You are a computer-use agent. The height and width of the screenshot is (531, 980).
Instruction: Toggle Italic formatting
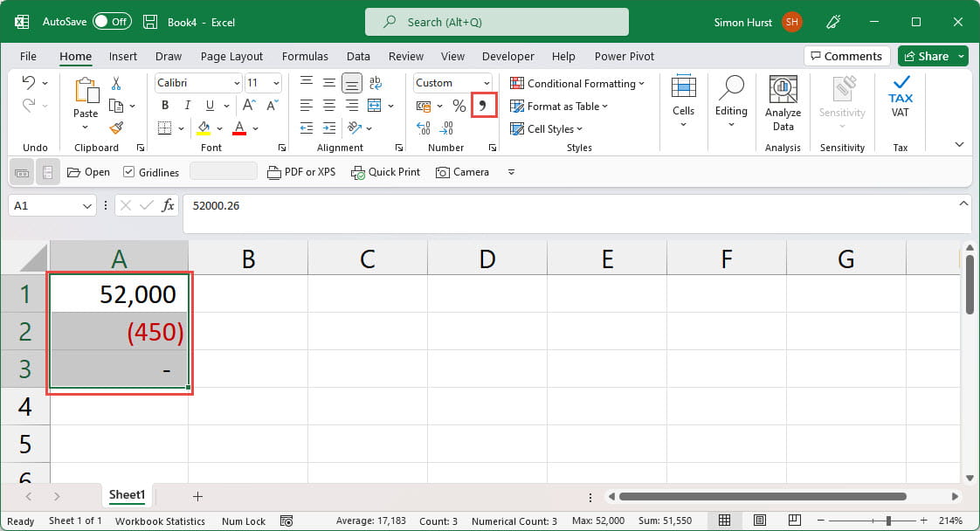pyautogui.click(x=183, y=106)
